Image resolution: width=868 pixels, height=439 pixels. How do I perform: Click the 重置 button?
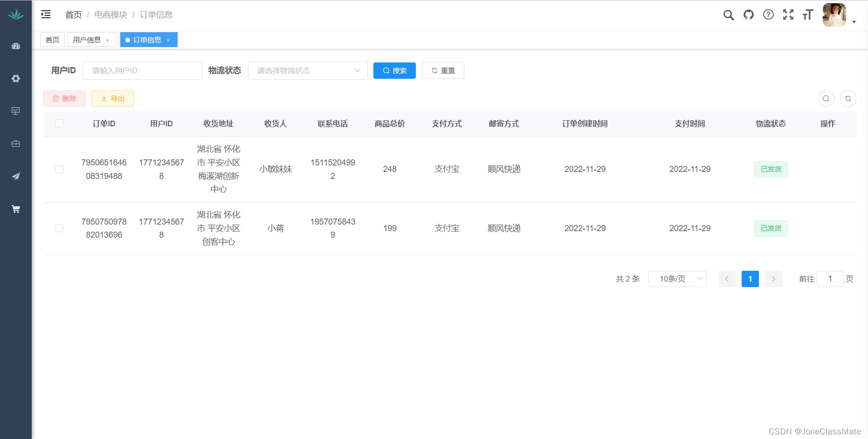tap(443, 70)
